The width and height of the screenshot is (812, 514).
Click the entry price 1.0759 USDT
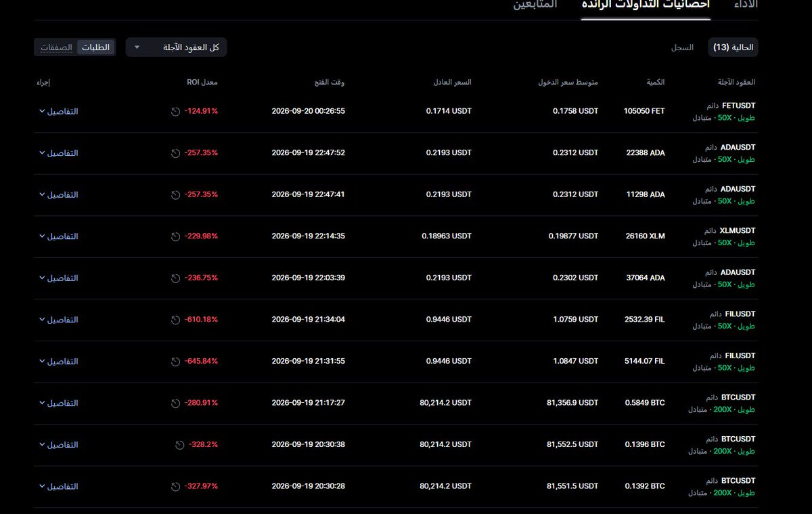point(575,320)
